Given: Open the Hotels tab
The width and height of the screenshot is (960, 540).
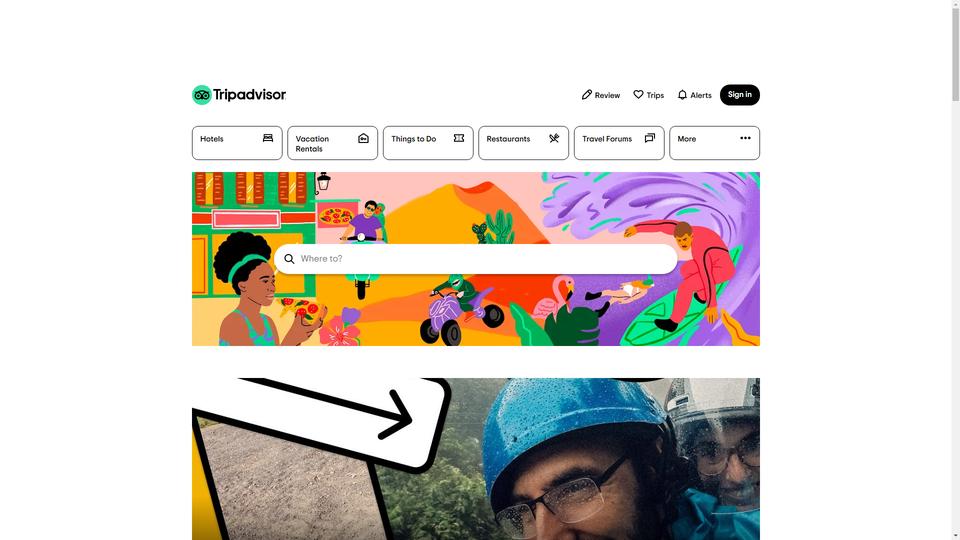Looking at the screenshot, I should [x=237, y=143].
